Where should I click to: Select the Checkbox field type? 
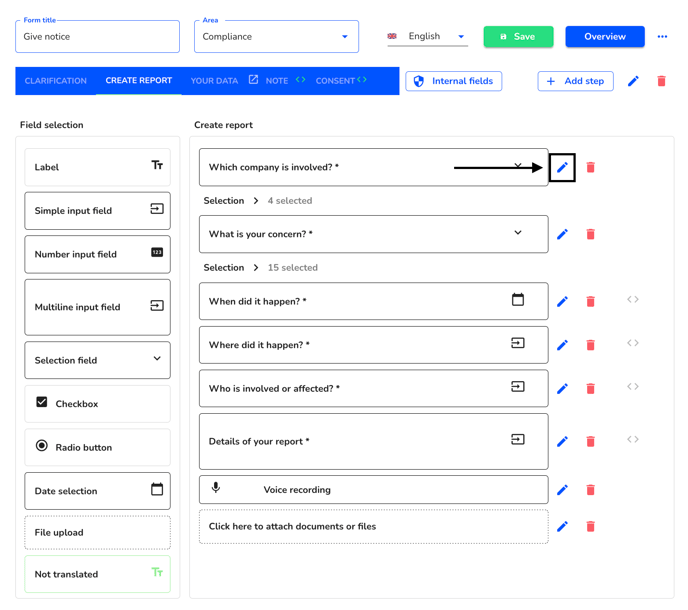pyautogui.click(x=97, y=404)
